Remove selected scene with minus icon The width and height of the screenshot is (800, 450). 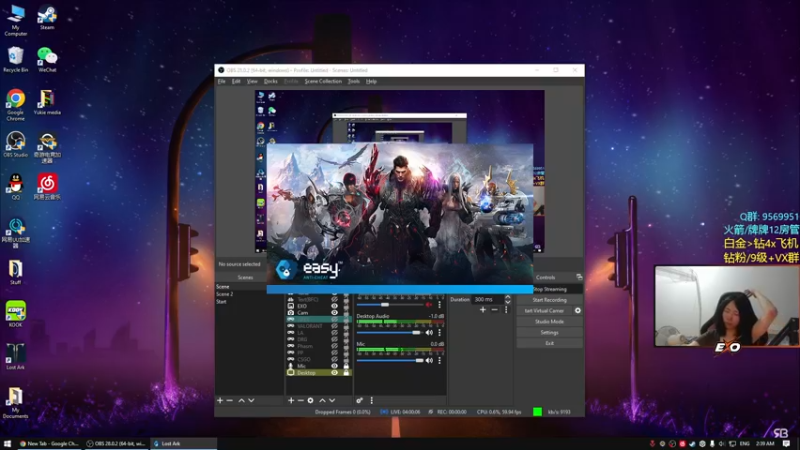pos(230,401)
